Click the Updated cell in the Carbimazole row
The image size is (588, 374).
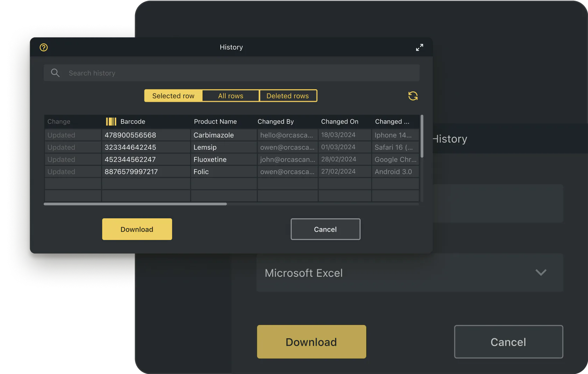[x=73, y=135]
